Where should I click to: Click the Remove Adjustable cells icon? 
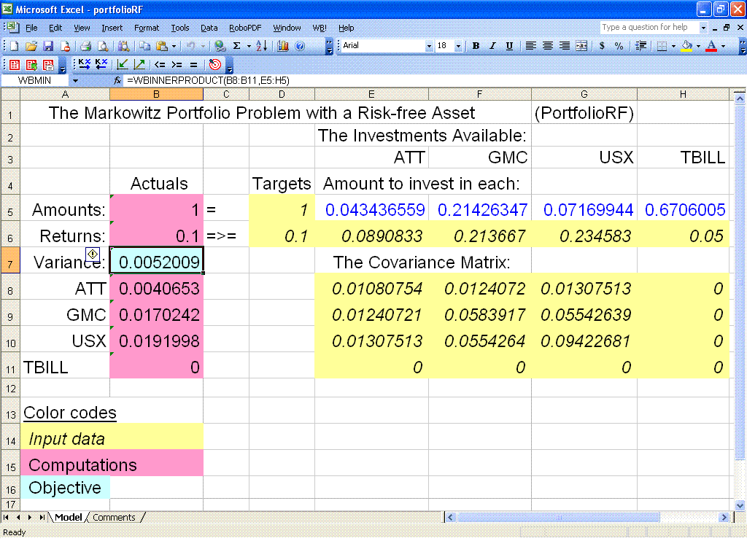point(101,64)
